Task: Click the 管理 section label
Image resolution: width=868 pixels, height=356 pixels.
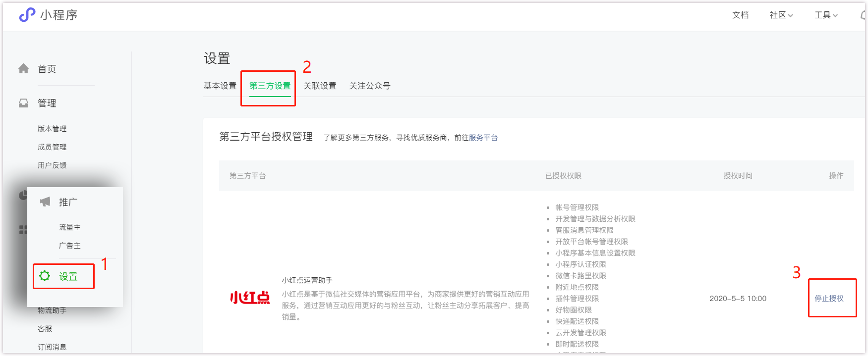Action: (47, 103)
